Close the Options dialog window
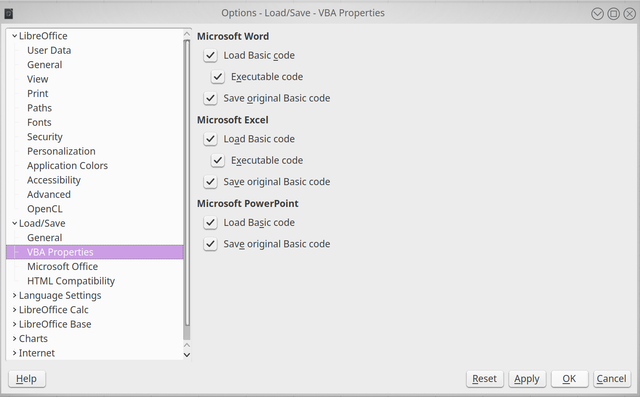 coord(629,14)
